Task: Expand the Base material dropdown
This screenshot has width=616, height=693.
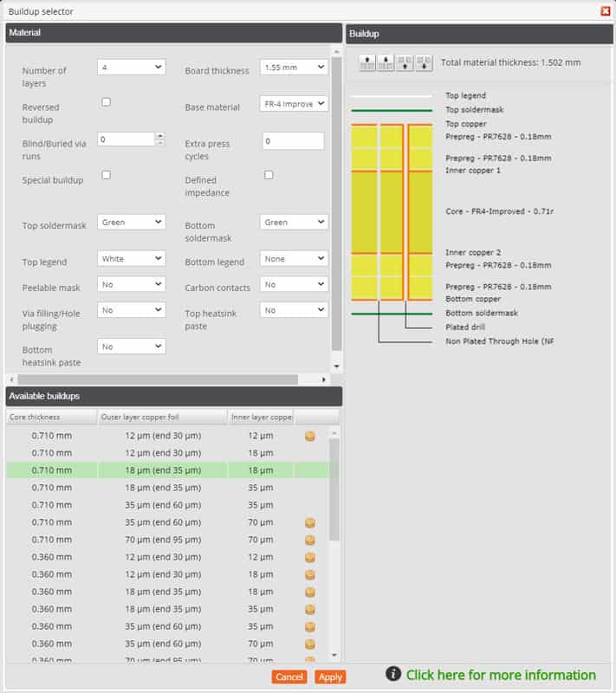Action: [x=294, y=103]
